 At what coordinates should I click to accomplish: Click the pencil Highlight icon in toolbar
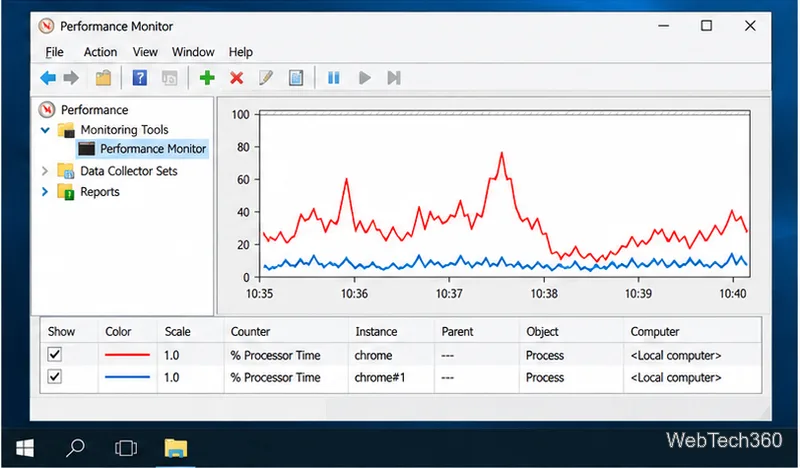pos(266,78)
